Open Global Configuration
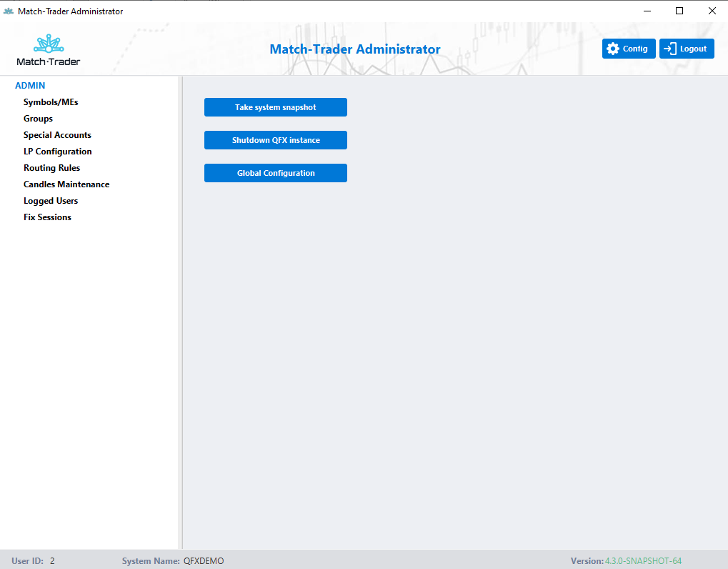 pyautogui.click(x=276, y=173)
